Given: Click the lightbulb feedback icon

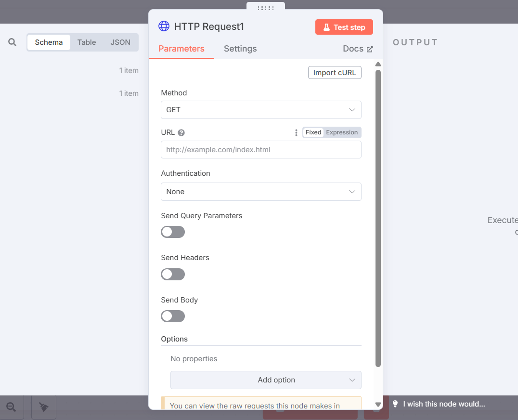Looking at the screenshot, I should (x=395, y=404).
